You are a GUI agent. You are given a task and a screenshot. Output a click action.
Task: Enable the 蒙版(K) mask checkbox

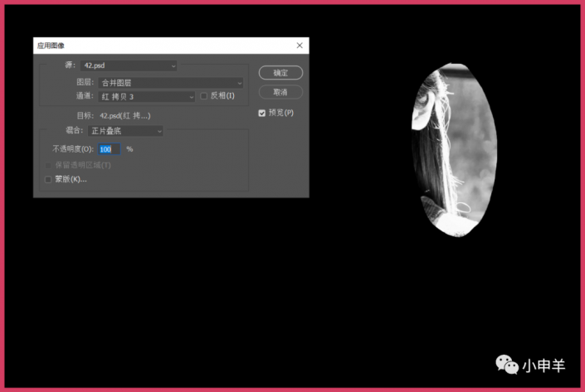47,179
